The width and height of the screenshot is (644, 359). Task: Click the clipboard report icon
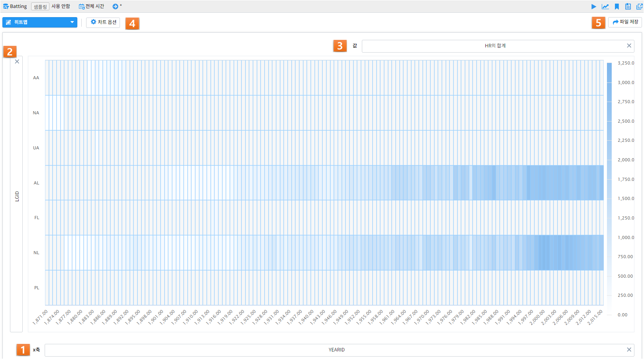pyautogui.click(x=628, y=6)
